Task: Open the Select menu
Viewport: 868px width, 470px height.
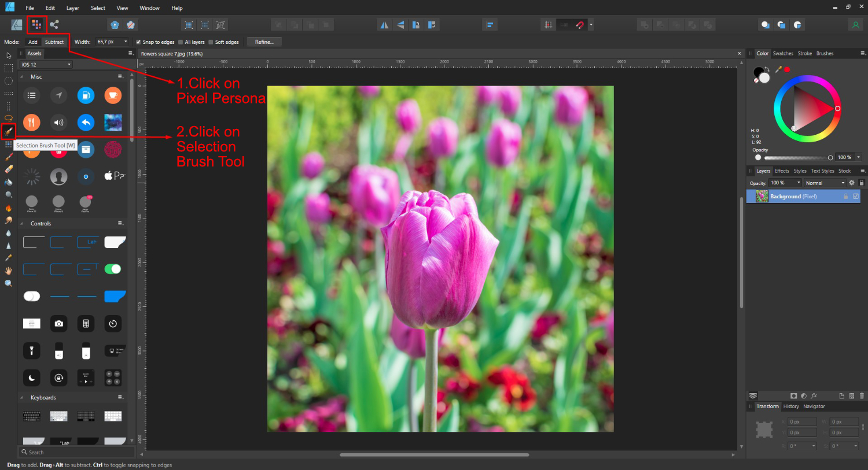Action: [97, 8]
